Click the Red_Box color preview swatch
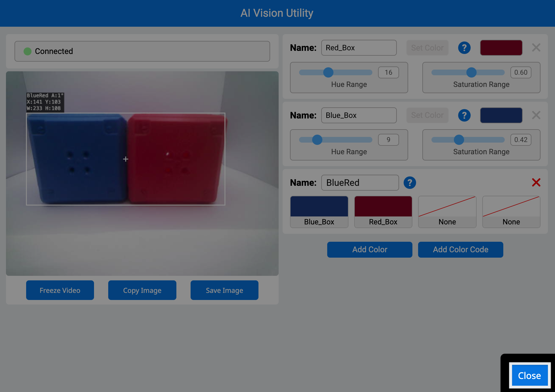The height and width of the screenshot is (392, 555). click(501, 47)
